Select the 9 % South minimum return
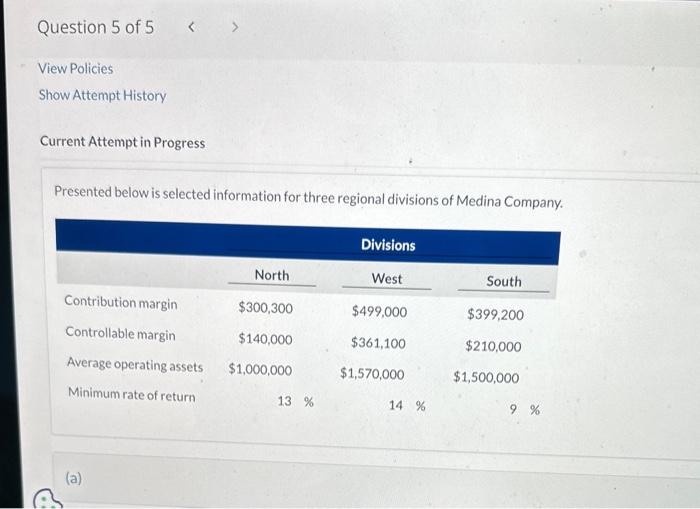 (x=525, y=409)
